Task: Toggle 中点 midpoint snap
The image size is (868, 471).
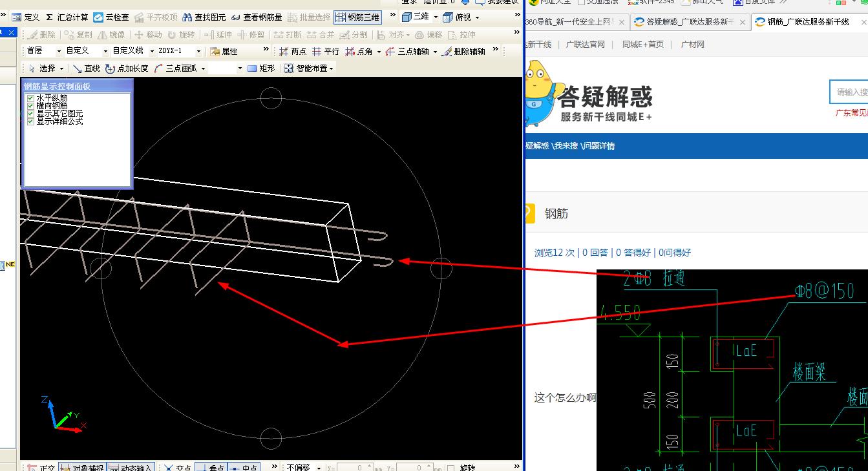Action: [x=243, y=468]
